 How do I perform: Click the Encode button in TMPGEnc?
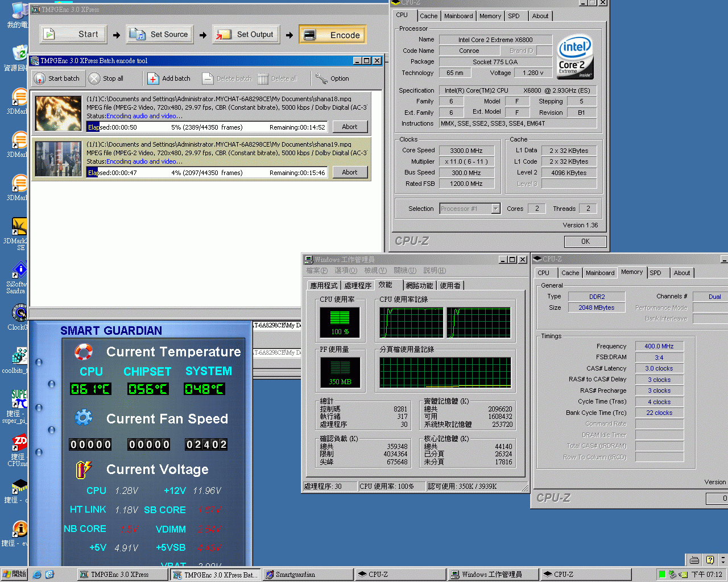[333, 35]
